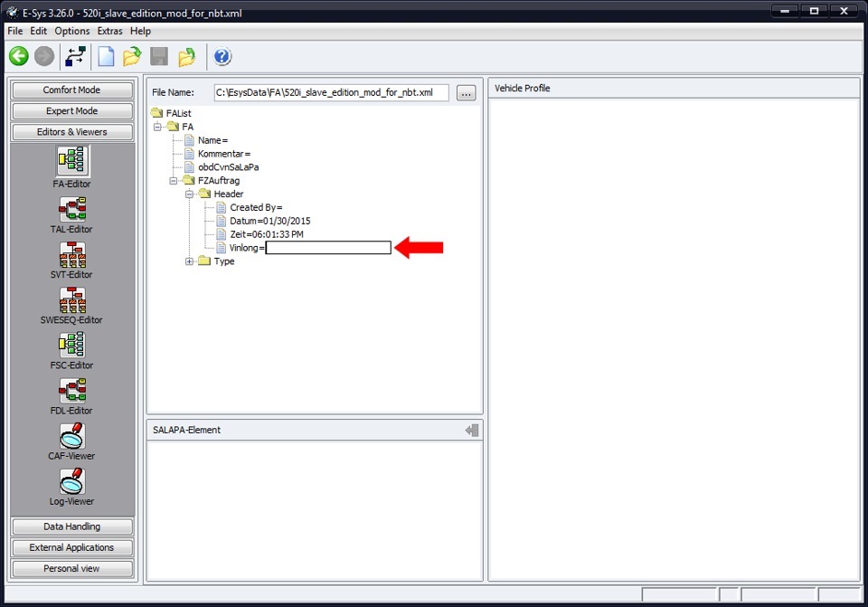Image resolution: width=868 pixels, height=607 pixels.
Task: Click the SALAPA-Element panel arrow icon
Action: tap(472, 431)
